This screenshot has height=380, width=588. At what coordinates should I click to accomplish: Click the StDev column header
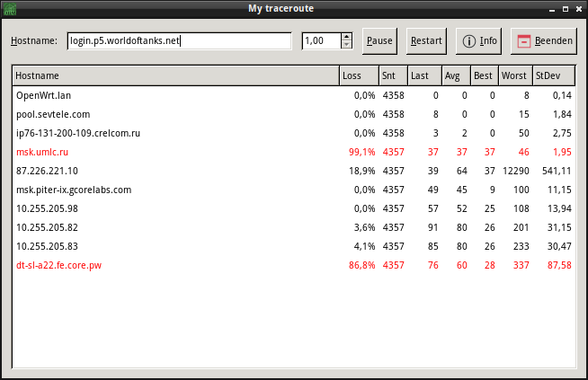pyautogui.click(x=554, y=75)
